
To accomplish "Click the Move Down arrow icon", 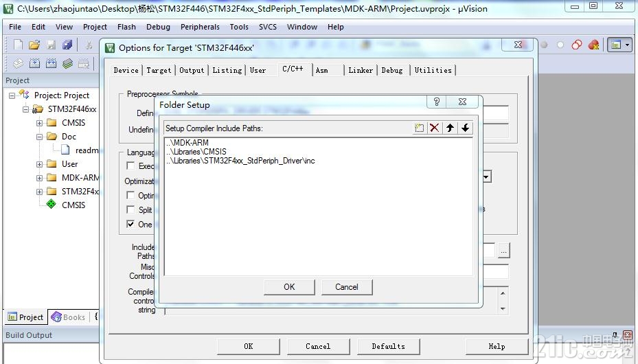I will point(465,128).
